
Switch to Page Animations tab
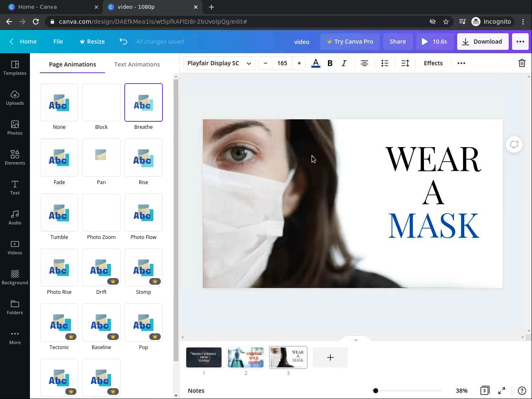pos(72,64)
